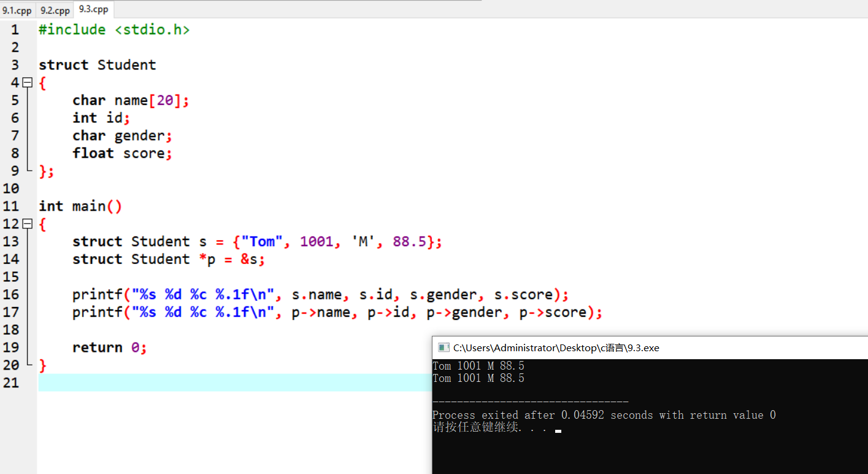Switch to the 9.1.cpp tab
This screenshot has height=474, width=868.
click(17, 10)
